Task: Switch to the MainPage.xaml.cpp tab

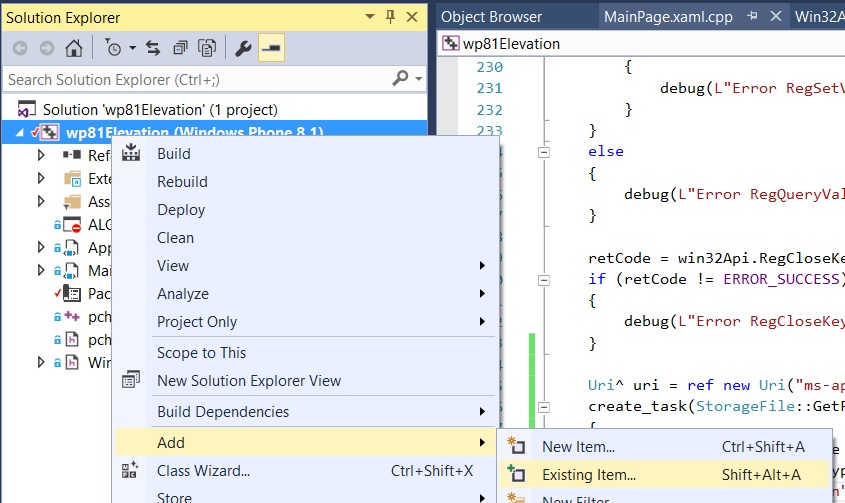Action: [x=668, y=17]
